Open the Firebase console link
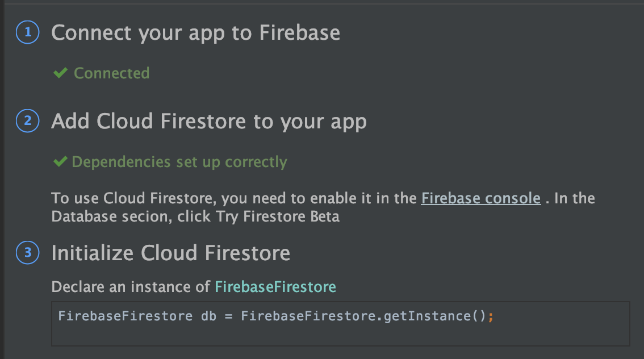Viewport: 644px width, 359px height. pyautogui.click(x=480, y=198)
